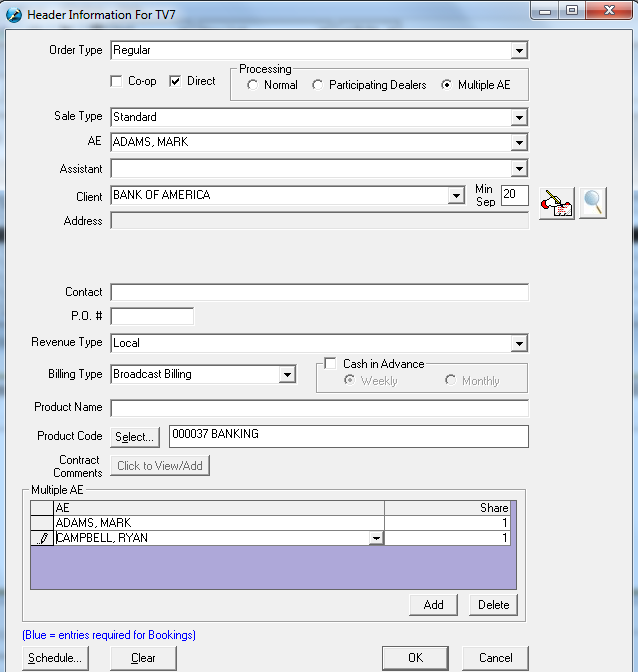Click into the P.O. # input field
The height and width of the screenshot is (672, 638).
pyautogui.click(x=152, y=316)
